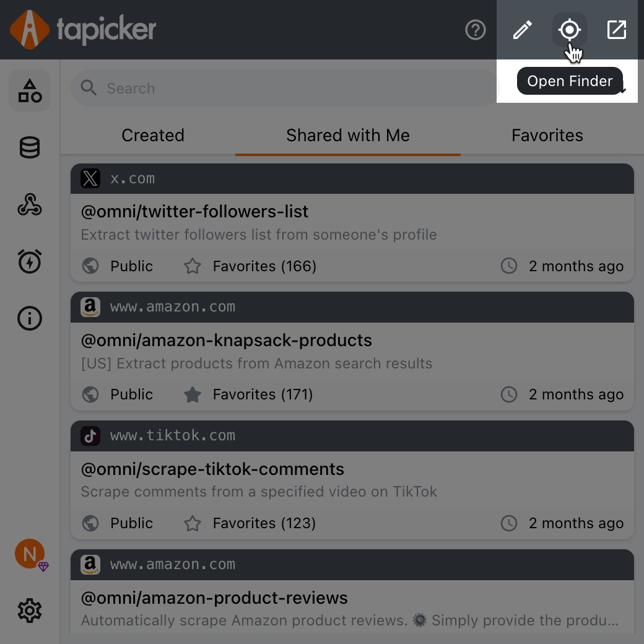Open the webhook sidebar icon
The image size is (644, 644).
click(30, 205)
